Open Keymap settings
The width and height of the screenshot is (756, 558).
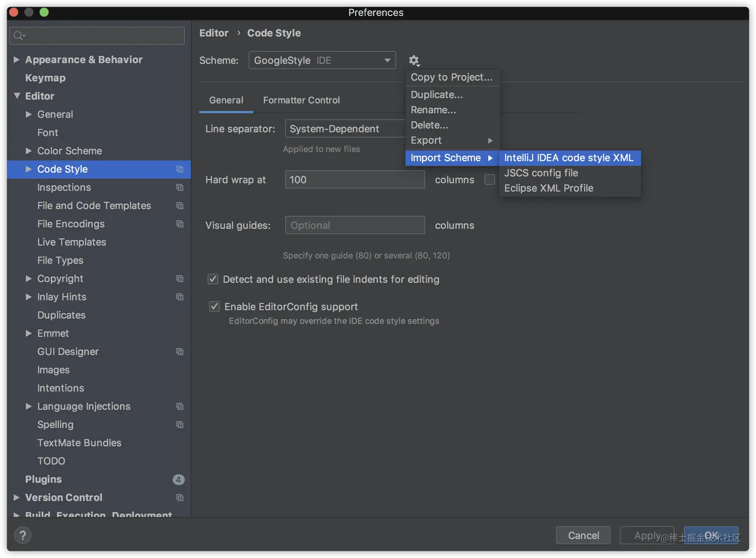pos(45,78)
